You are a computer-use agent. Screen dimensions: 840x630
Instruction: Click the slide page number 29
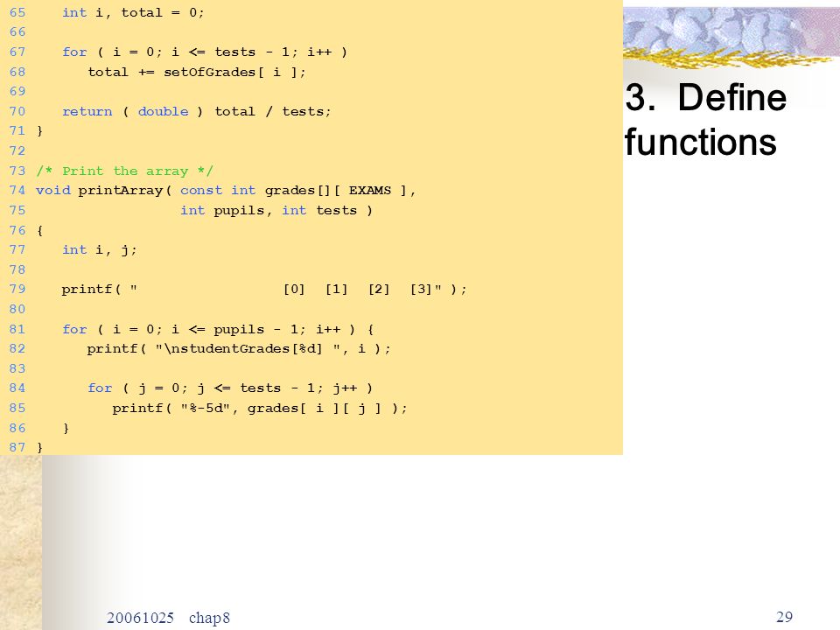784,617
